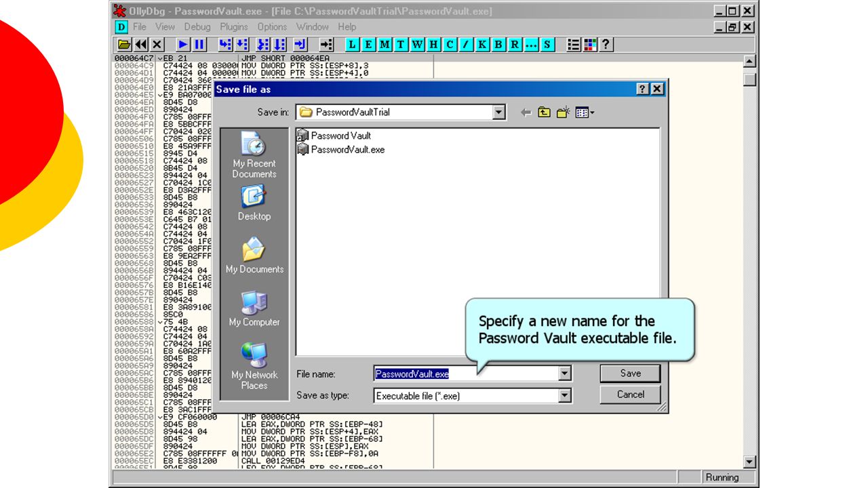
Task: Click the scroll up arrow in OllyDbg window
Action: pyautogui.click(x=749, y=62)
